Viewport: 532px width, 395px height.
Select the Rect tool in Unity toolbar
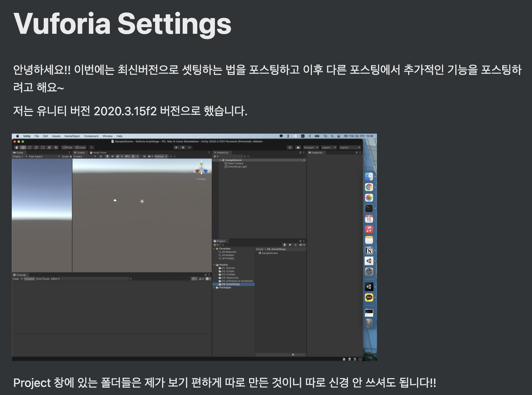pos(43,147)
